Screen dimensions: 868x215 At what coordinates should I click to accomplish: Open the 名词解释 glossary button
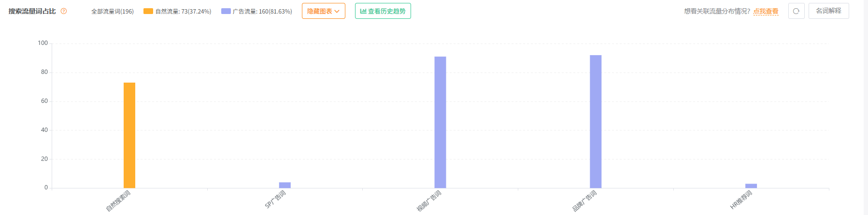(828, 11)
